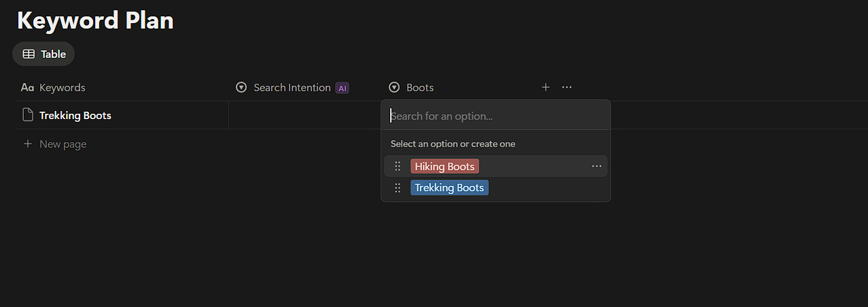
Task: Click the Aa icon in Keywords header
Action: click(27, 88)
